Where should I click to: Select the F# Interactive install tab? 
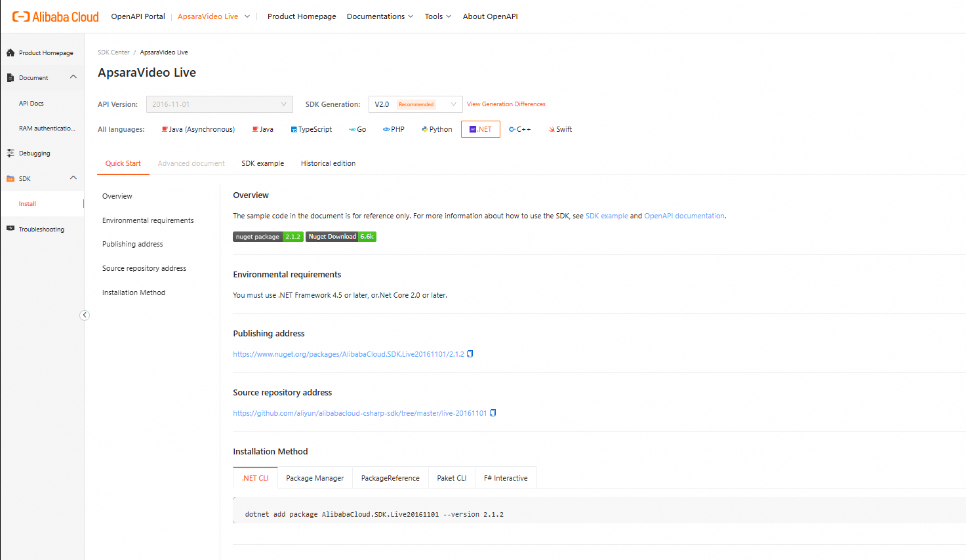pos(506,478)
